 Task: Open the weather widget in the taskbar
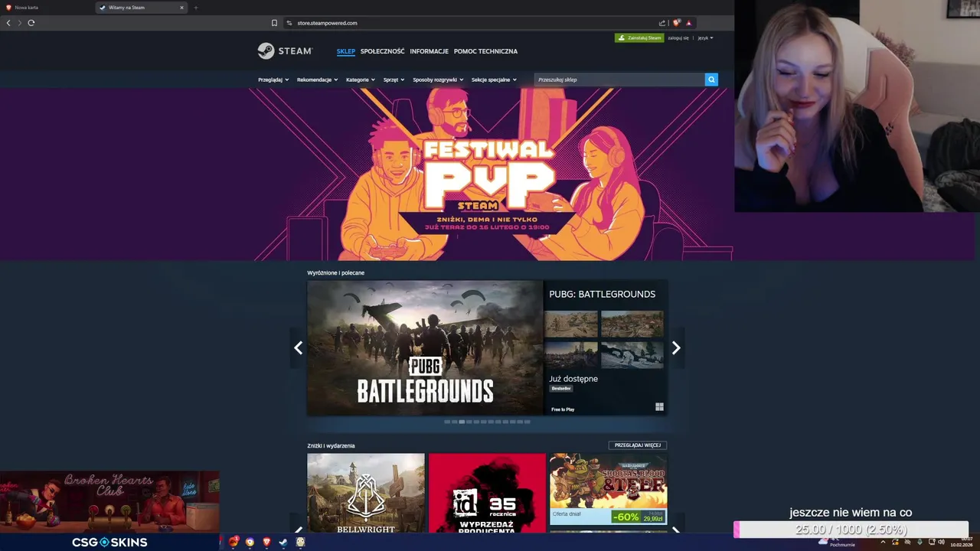[x=836, y=542]
